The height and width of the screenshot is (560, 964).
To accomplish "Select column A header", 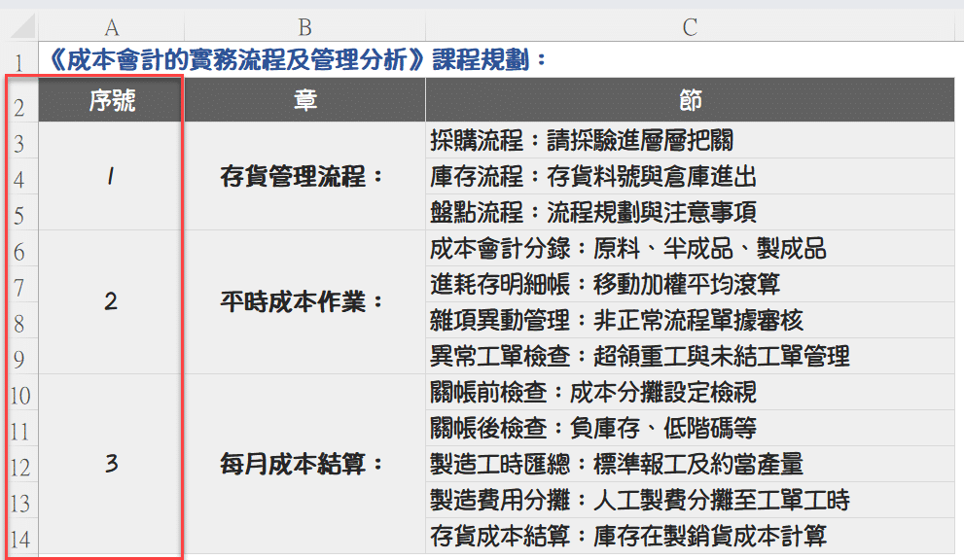I will pos(111,27).
